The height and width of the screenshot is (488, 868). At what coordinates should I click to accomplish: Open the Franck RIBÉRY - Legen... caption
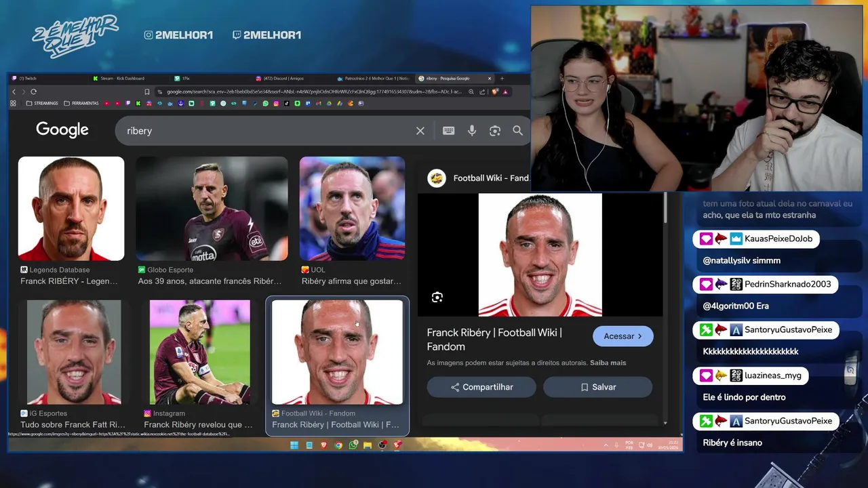[x=69, y=281]
